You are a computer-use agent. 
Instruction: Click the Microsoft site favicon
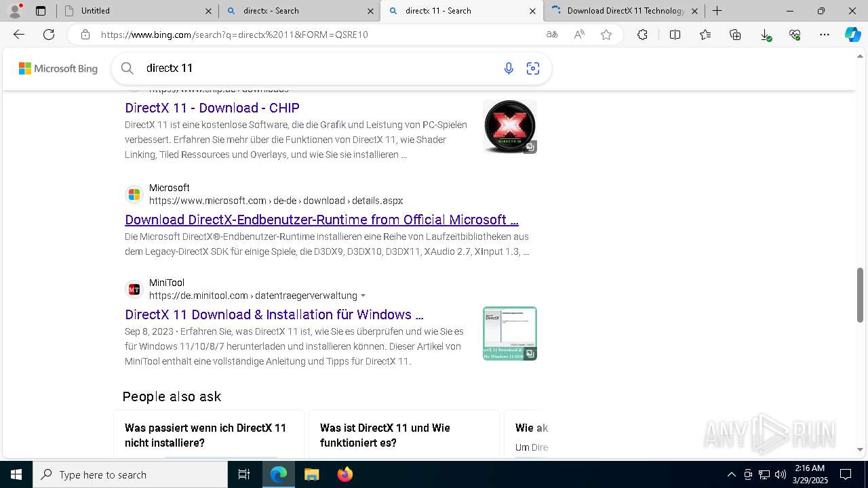134,195
